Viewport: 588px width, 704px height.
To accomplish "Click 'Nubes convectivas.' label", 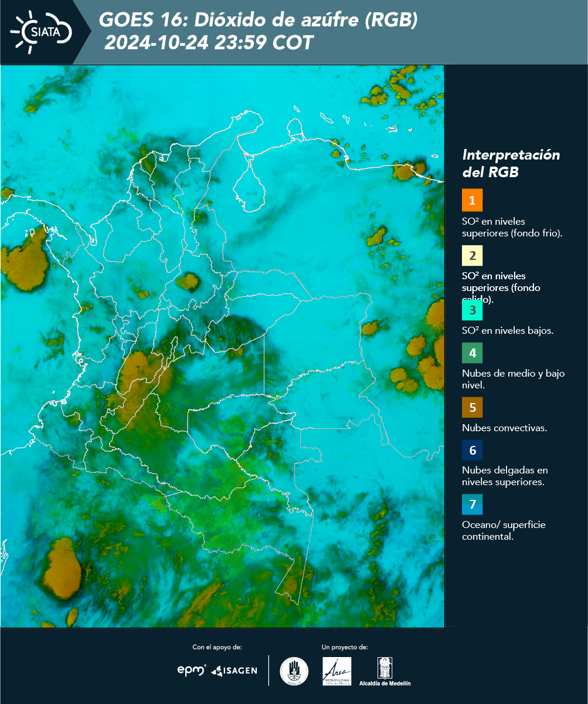I will point(505,428).
